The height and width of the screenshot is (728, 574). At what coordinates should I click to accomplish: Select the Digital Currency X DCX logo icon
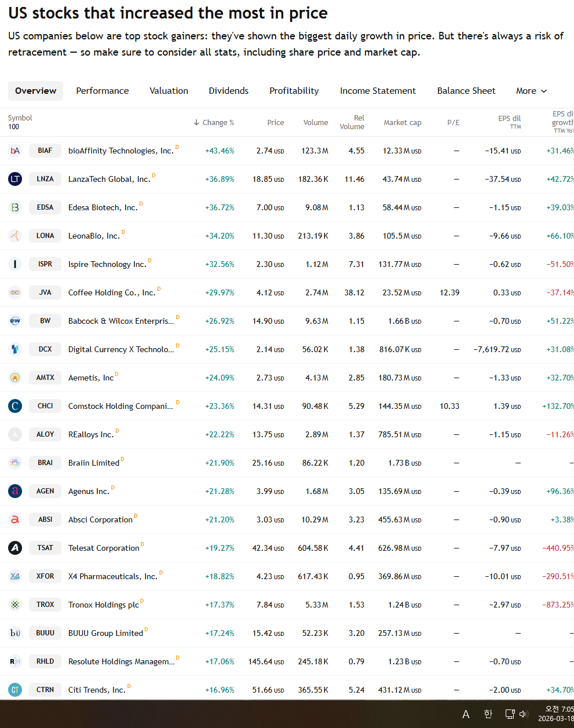[15, 349]
